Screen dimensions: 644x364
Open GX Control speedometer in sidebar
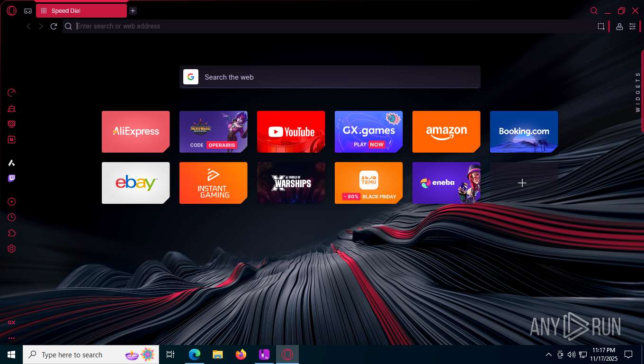coord(12,92)
